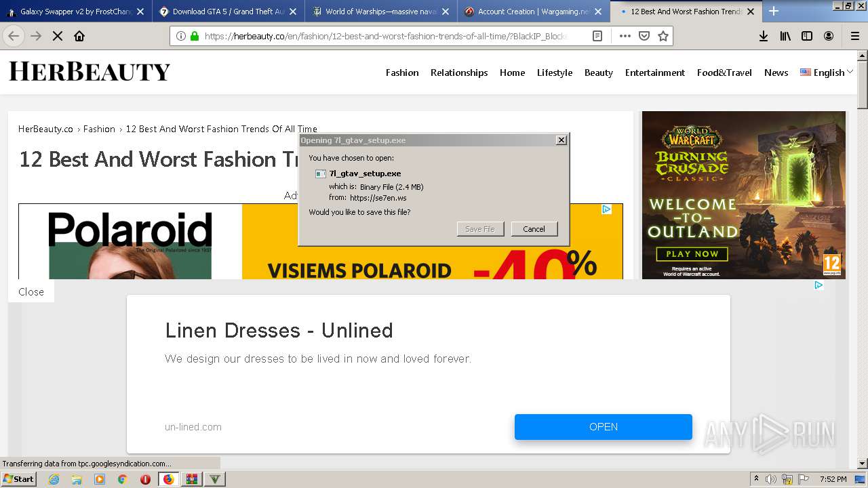Follow HerBeauty.co breadcrumb link
Viewport: 868px width, 488px height.
(x=45, y=129)
